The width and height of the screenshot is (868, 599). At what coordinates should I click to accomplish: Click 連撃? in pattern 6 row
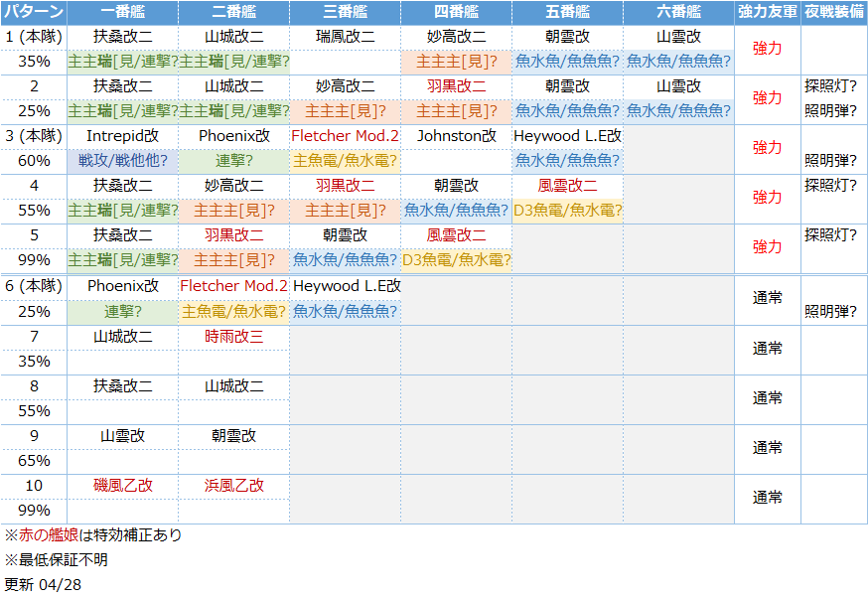[123, 312]
